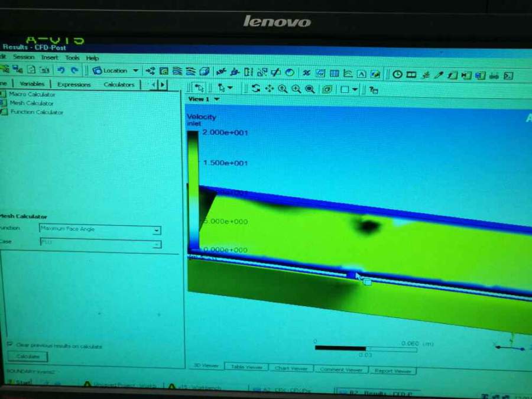Insert a chart from the toolbar
Screen dimensions: 532x399
[348, 74]
